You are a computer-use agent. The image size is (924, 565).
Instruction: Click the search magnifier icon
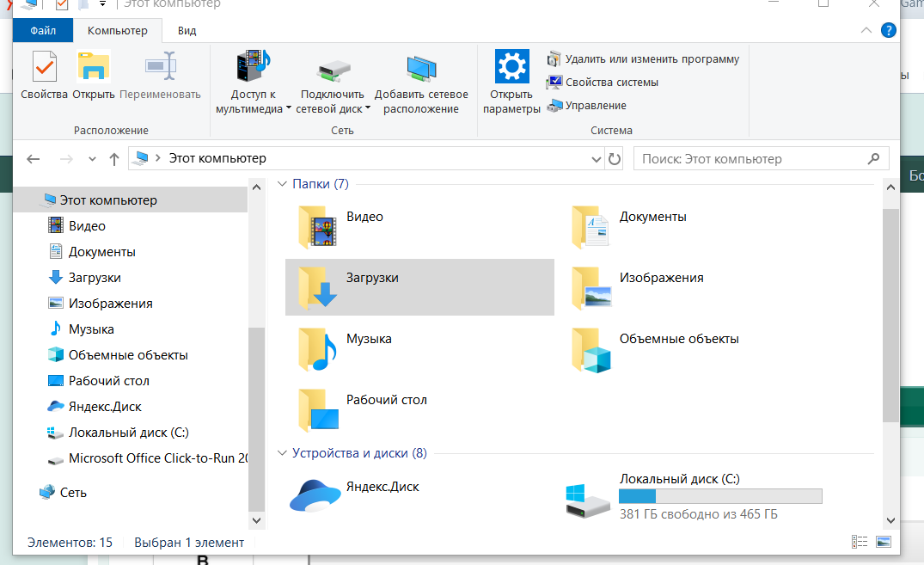tap(873, 158)
